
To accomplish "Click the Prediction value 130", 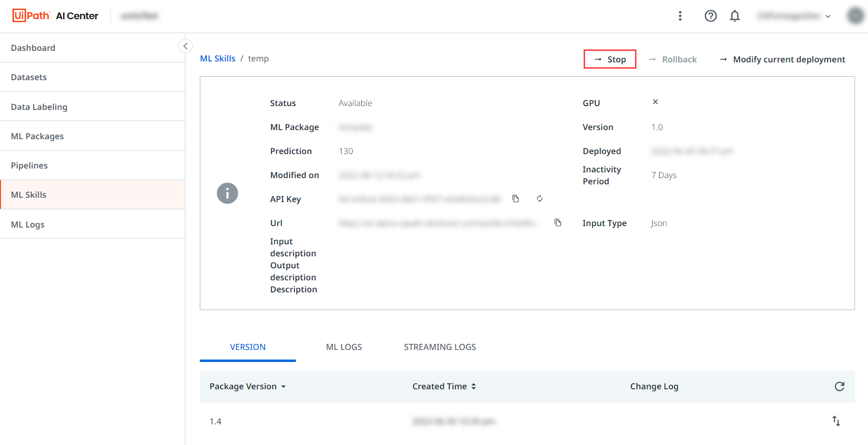I will [x=346, y=151].
